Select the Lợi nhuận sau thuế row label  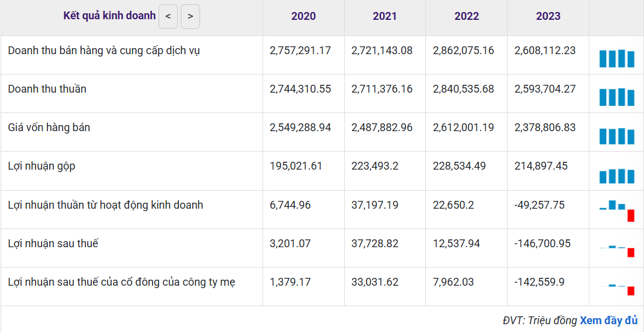pyautogui.click(x=53, y=244)
